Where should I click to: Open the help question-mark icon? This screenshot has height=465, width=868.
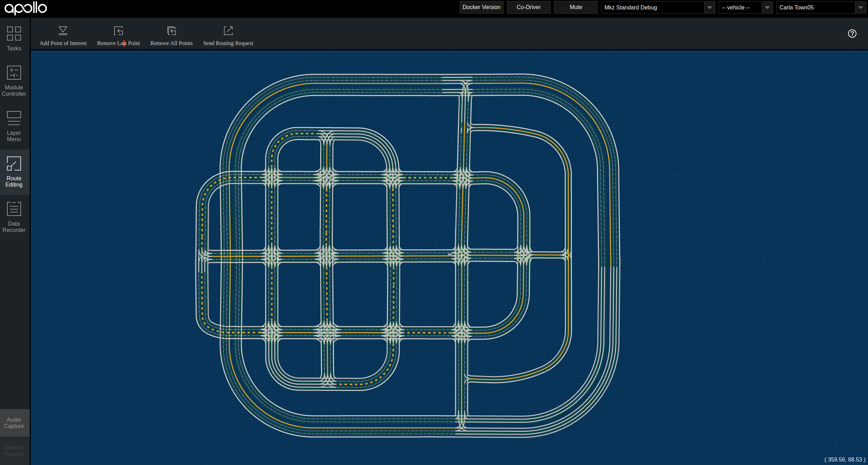click(852, 34)
